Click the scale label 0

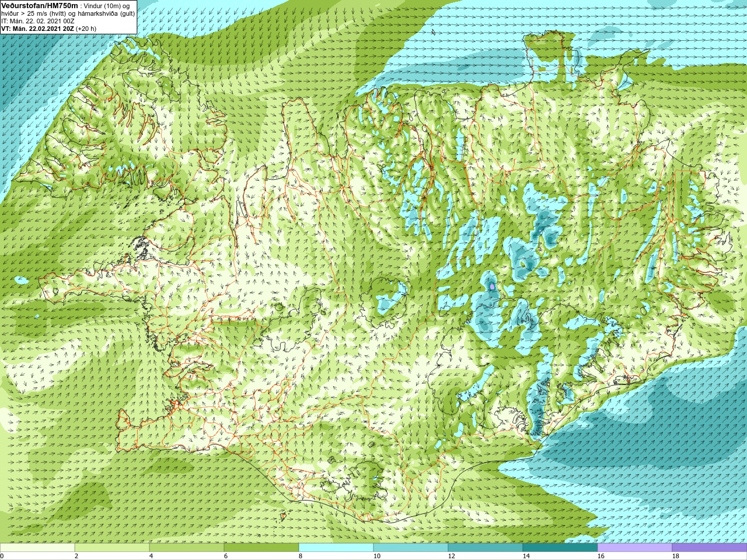tap(2, 556)
